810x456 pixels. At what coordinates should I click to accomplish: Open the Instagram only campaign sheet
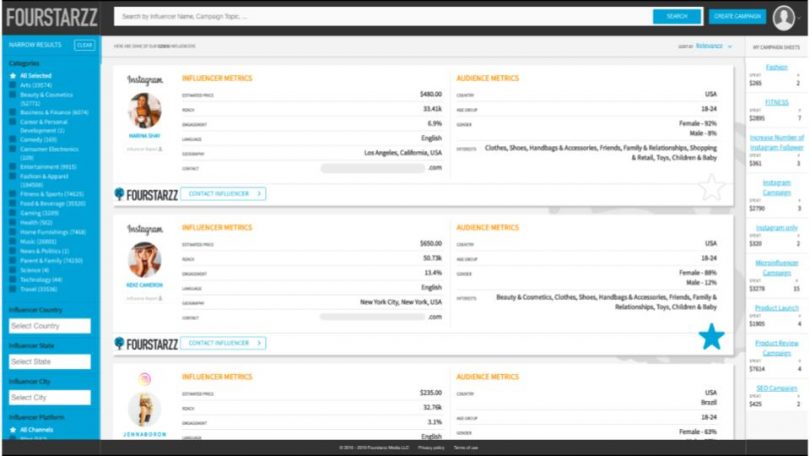click(x=776, y=228)
